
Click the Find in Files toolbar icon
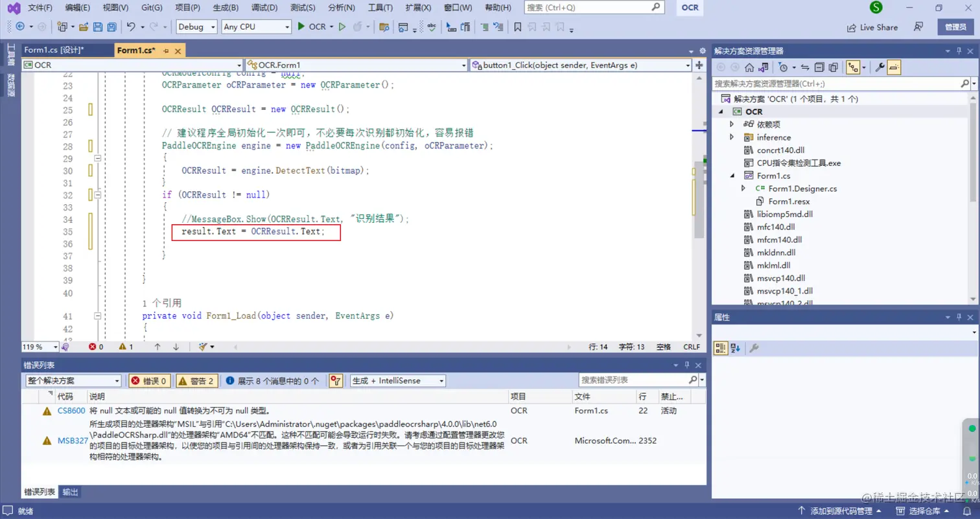pyautogui.click(x=384, y=27)
